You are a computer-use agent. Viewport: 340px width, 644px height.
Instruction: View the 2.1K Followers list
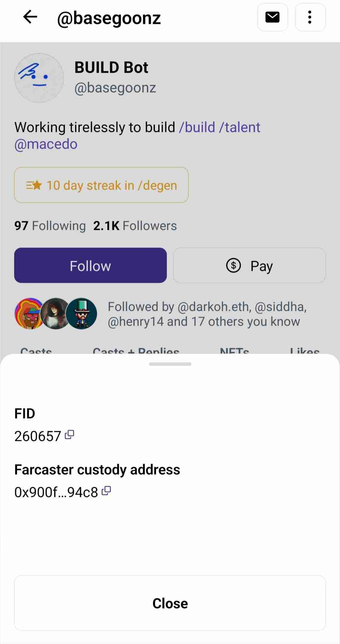click(x=135, y=226)
